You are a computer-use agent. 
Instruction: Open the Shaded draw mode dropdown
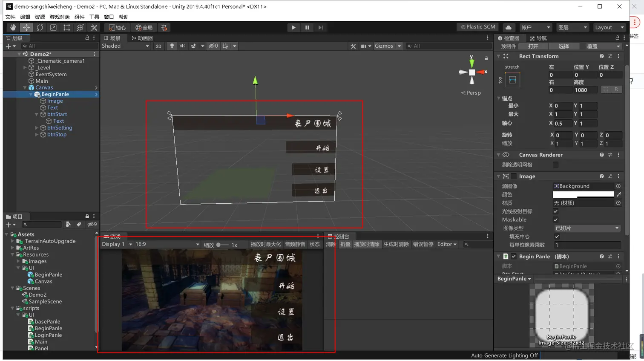coord(125,46)
